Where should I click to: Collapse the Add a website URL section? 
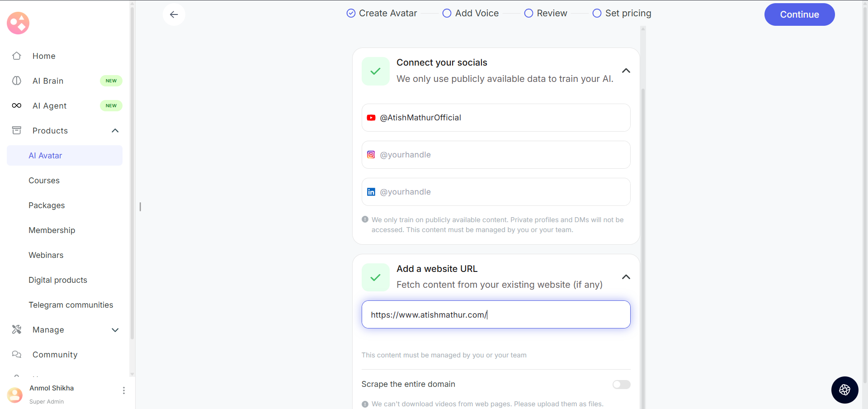(x=626, y=277)
